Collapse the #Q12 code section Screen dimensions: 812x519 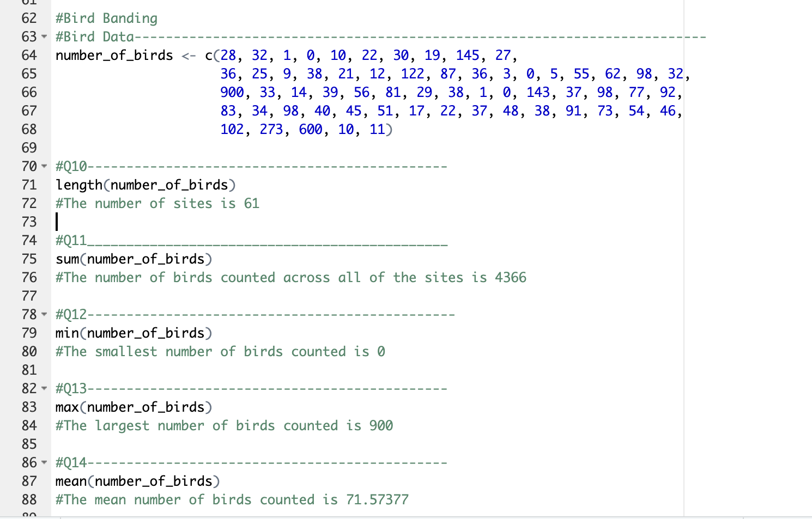click(43, 314)
